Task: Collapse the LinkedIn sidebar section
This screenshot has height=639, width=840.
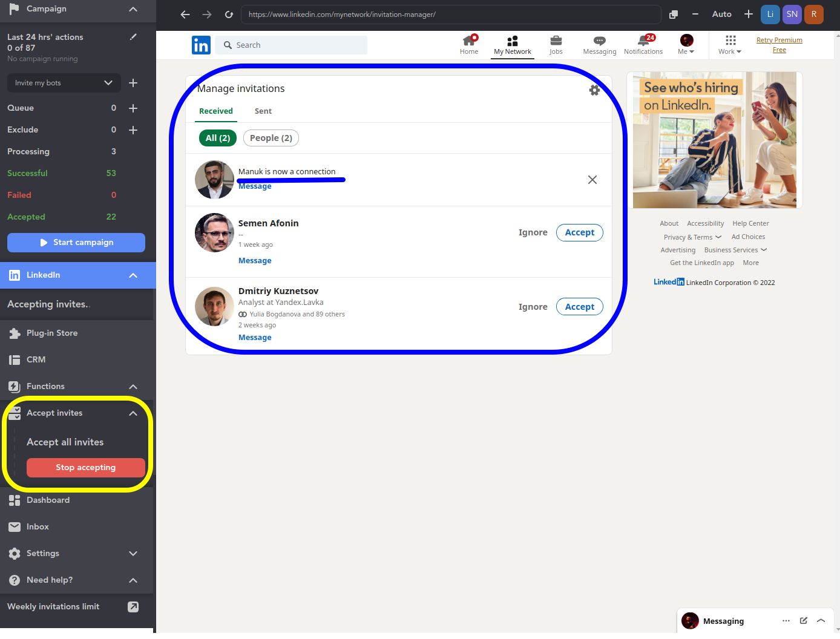Action: 133,275
